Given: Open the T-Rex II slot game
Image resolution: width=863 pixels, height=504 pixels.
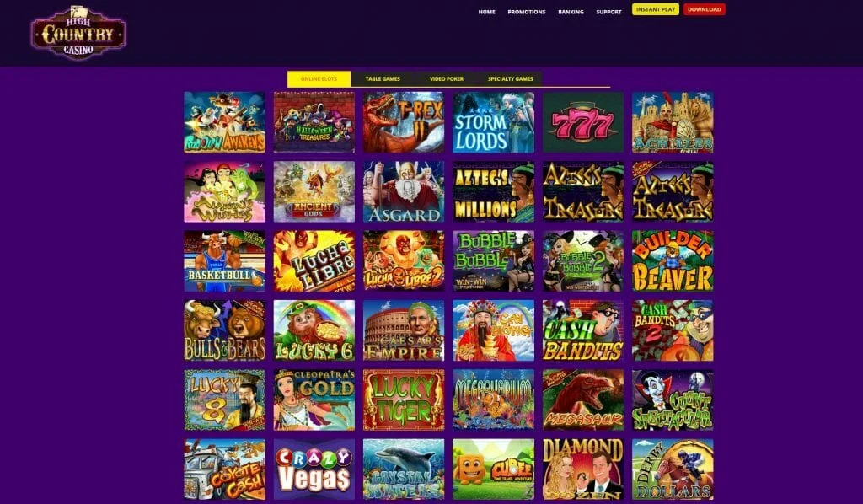Looking at the screenshot, I should 404,122.
